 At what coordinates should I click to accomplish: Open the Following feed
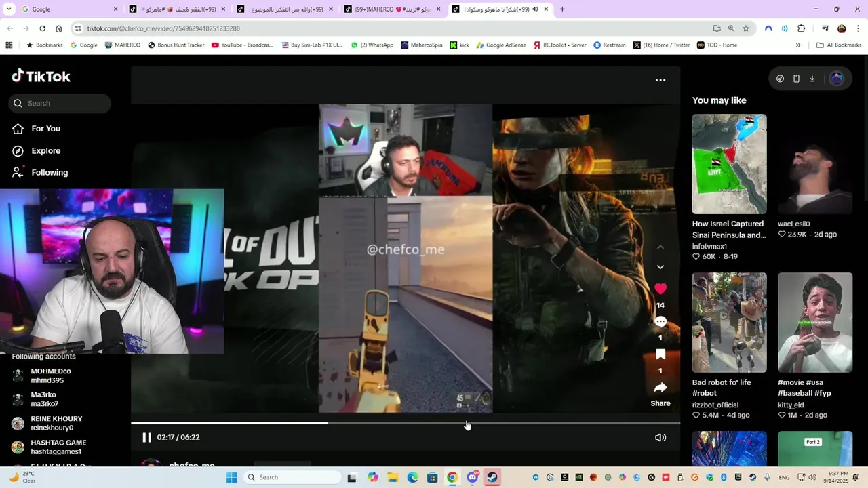point(41,172)
